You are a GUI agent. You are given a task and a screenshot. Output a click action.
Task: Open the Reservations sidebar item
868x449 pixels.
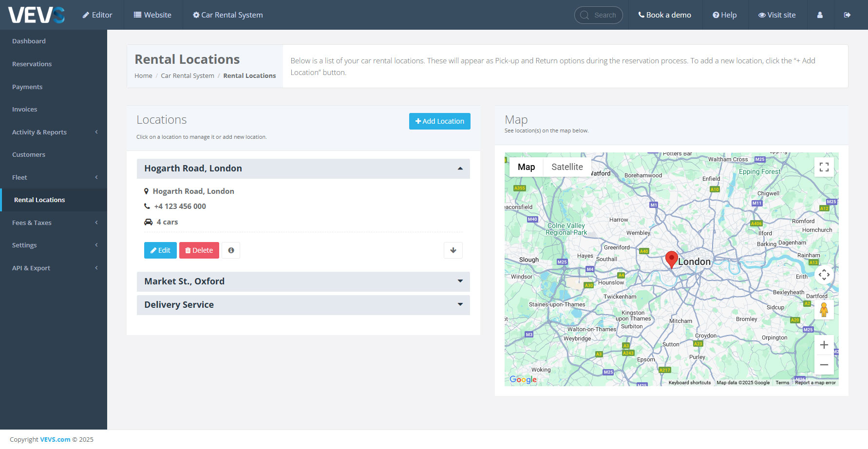(32, 64)
